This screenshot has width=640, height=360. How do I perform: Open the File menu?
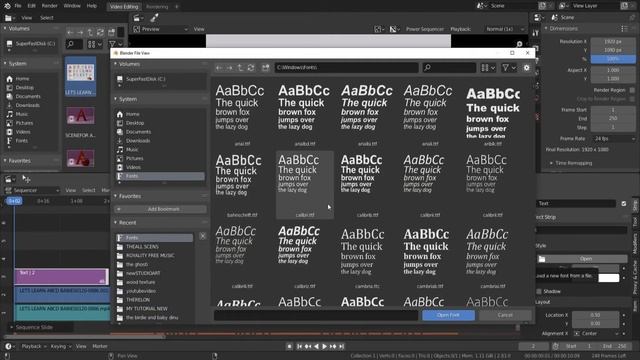(18, 6)
